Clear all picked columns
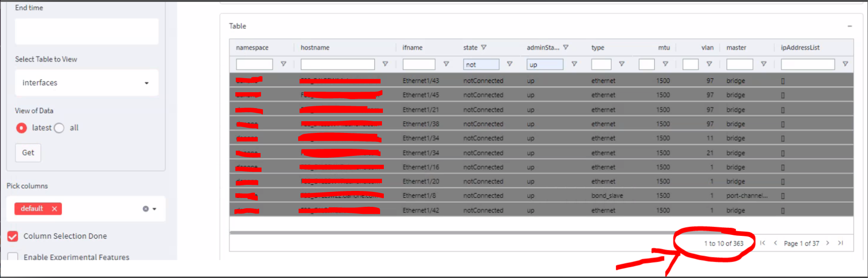868x278 pixels. point(146,209)
